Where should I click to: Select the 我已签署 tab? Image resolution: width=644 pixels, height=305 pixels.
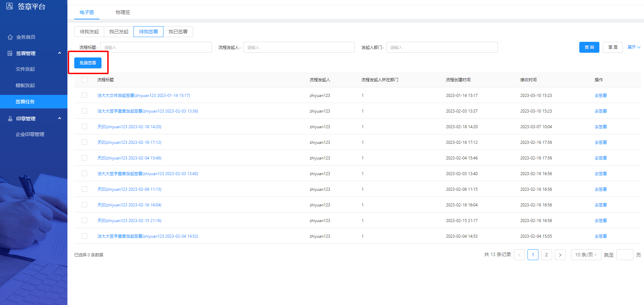178,32
